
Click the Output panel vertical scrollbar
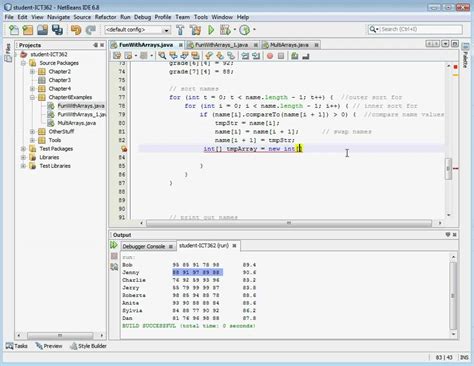point(453,295)
